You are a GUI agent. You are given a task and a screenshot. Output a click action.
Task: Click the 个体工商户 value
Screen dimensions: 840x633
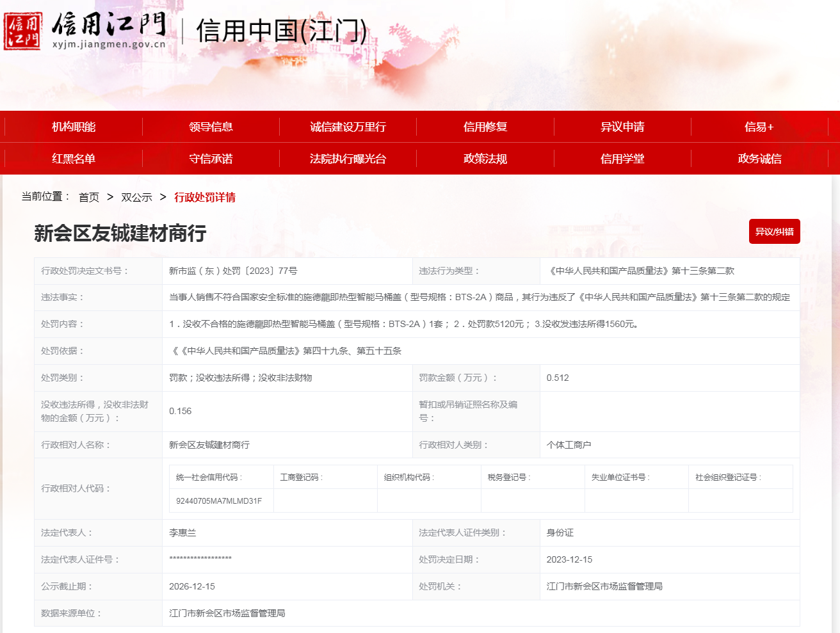(x=569, y=445)
